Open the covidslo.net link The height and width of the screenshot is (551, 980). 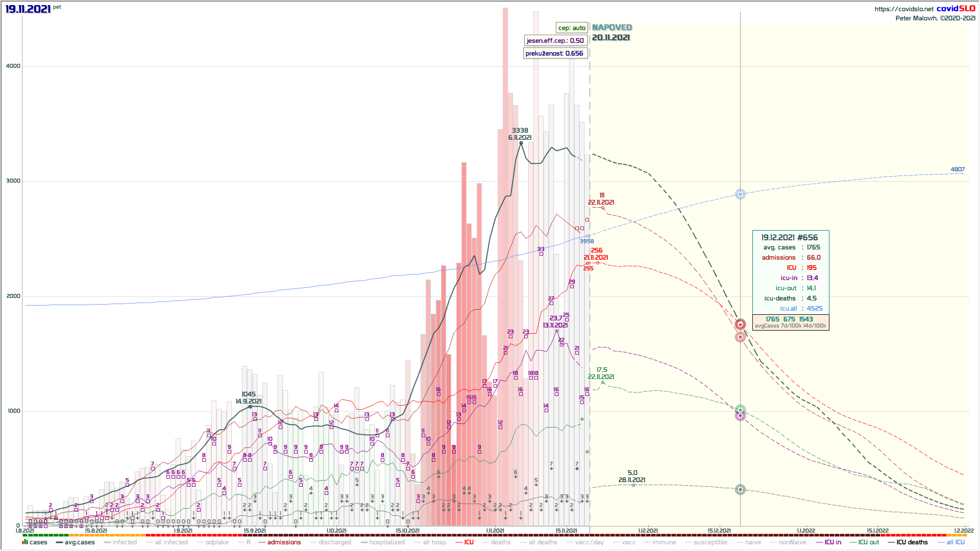tap(903, 9)
